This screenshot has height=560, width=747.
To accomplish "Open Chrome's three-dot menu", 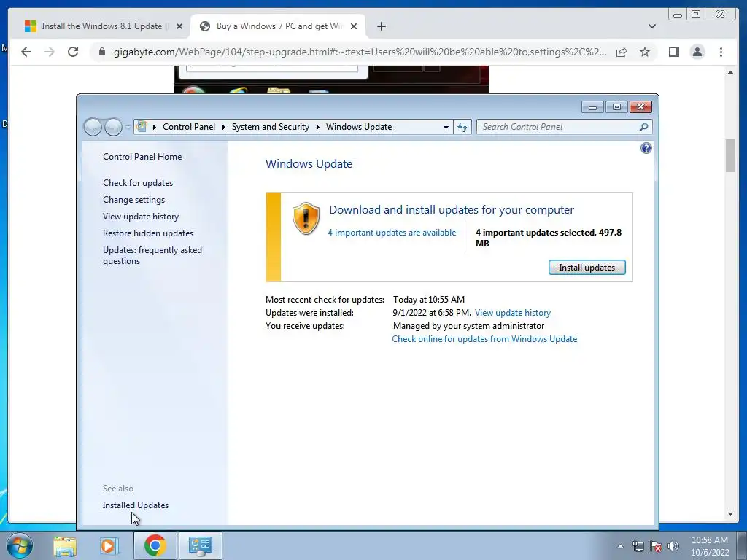I will pos(721,52).
